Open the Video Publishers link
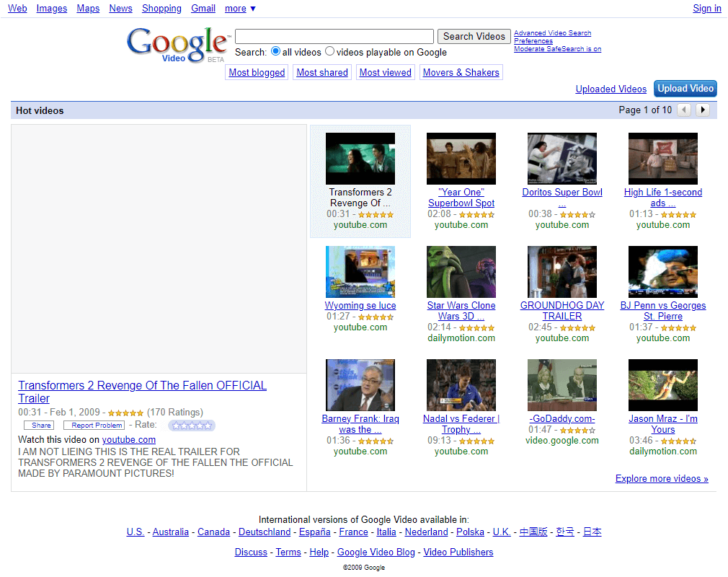This screenshot has width=728, height=577. pyautogui.click(x=458, y=552)
